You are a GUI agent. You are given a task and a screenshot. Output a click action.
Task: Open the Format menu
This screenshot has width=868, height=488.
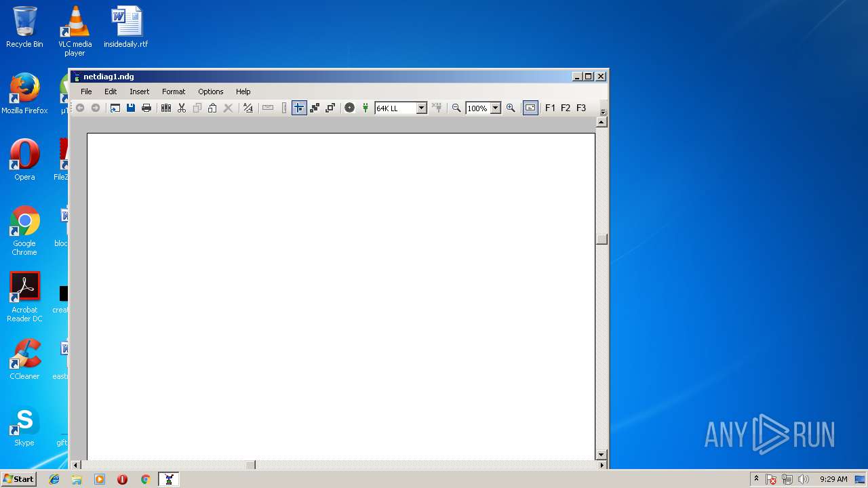click(x=174, y=91)
